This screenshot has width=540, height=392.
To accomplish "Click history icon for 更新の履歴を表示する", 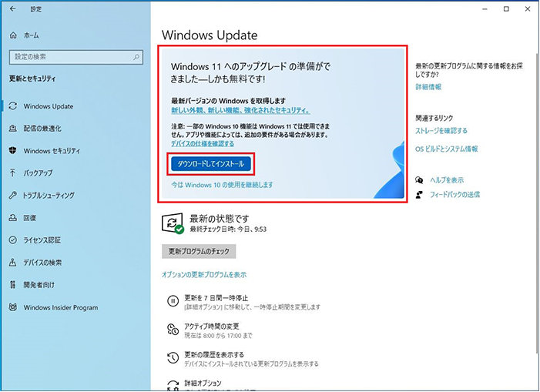I will (x=173, y=358).
